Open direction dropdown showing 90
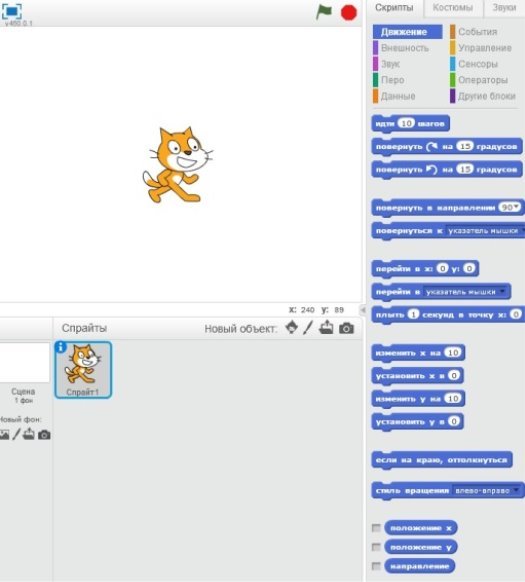525x582 pixels. click(x=510, y=207)
